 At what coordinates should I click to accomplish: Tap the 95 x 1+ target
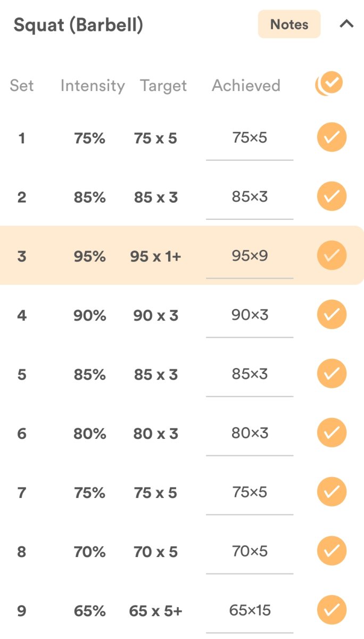(x=155, y=256)
